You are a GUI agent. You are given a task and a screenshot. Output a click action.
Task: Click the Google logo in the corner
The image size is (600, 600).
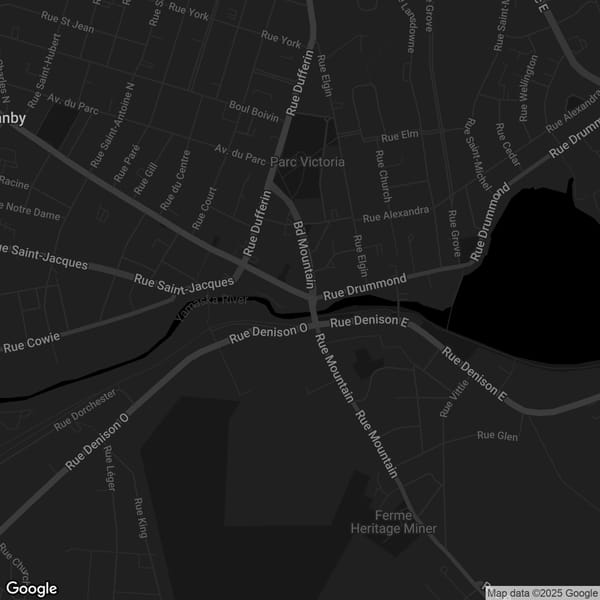click(x=31, y=589)
